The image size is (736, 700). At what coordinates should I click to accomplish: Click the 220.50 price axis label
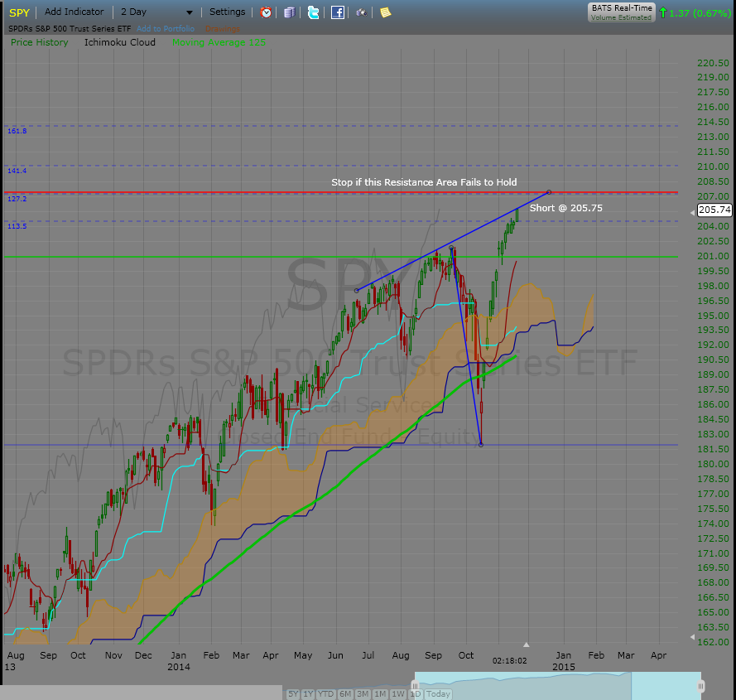coord(713,63)
